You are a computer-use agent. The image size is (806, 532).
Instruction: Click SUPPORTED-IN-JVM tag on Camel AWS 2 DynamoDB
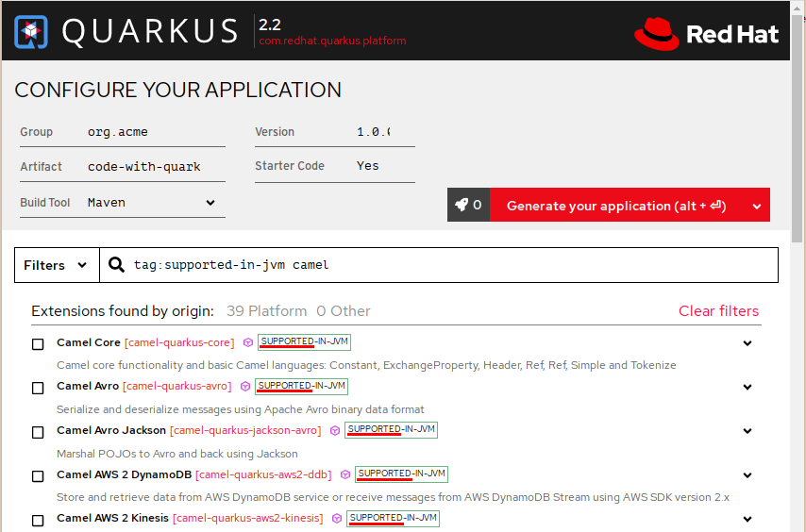tap(401, 474)
